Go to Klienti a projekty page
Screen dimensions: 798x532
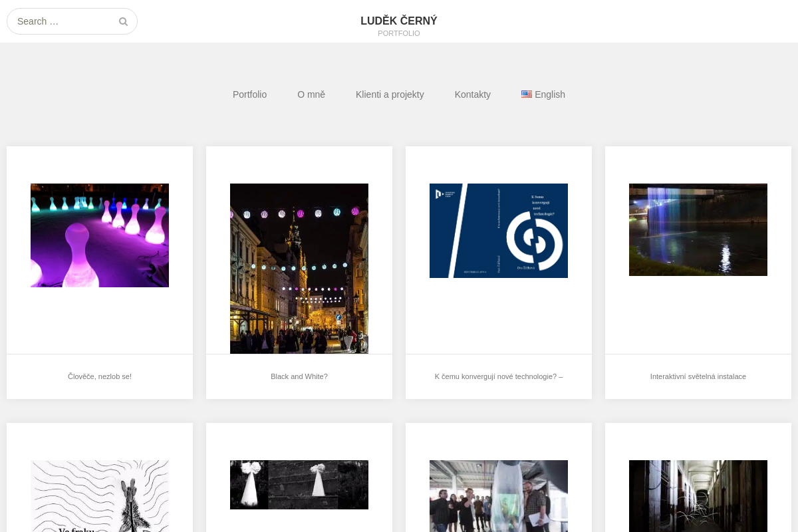(390, 94)
